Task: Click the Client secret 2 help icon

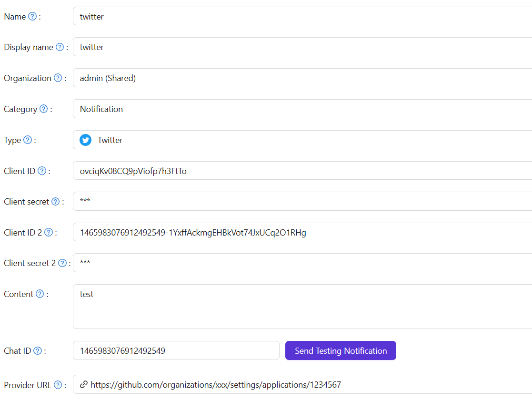Action: click(62, 263)
